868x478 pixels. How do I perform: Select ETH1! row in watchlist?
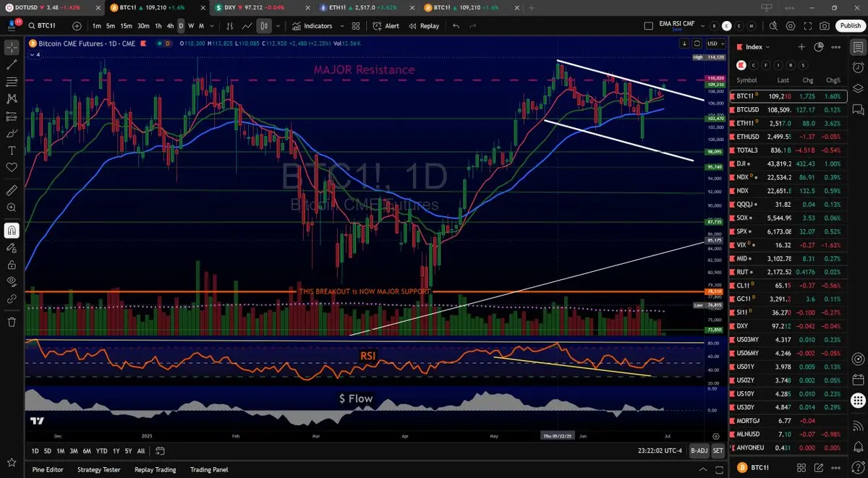[788, 123]
